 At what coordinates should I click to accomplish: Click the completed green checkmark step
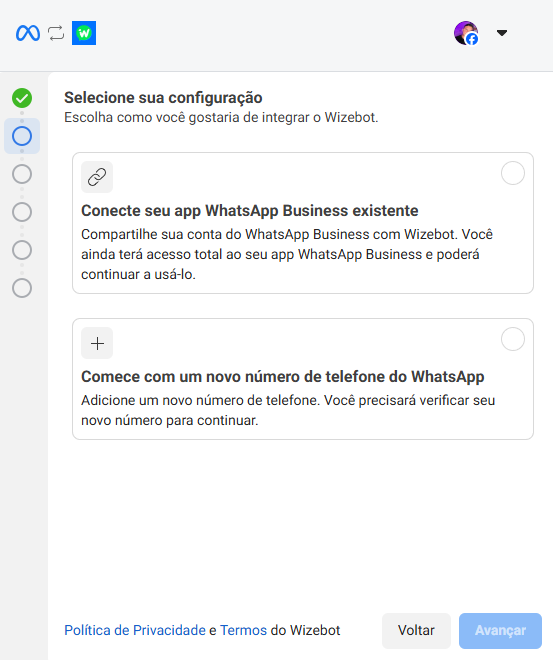tap(22, 98)
